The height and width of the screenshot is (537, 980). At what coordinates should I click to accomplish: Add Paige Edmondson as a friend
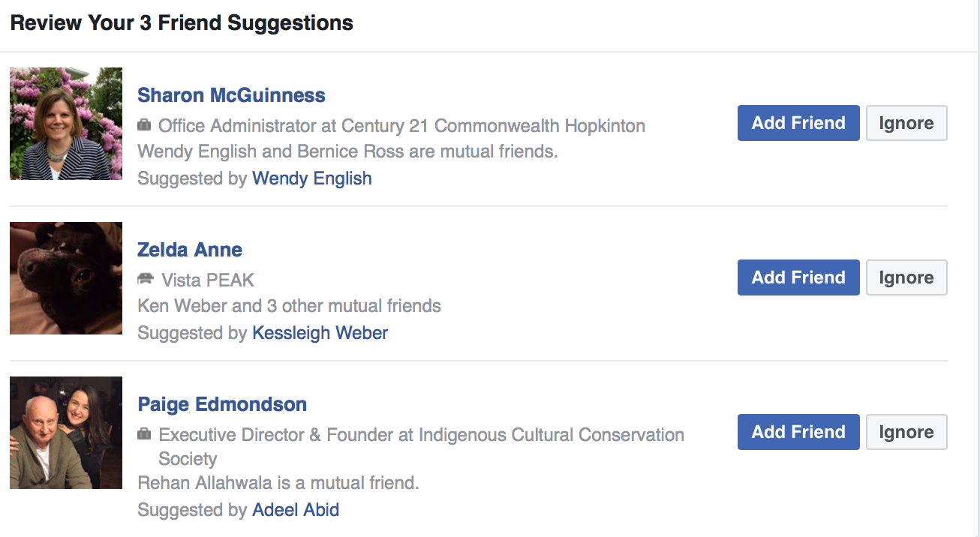tap(798, 431)
